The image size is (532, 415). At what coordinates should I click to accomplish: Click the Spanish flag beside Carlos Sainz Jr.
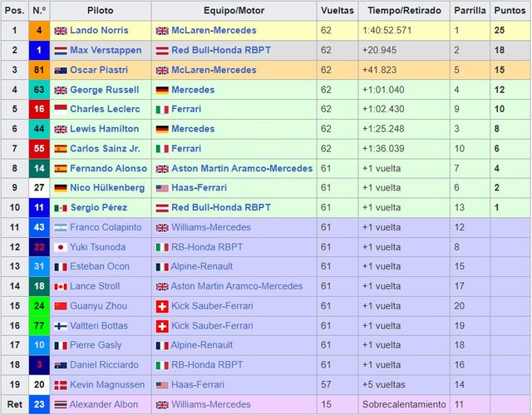tap(61, 149)
